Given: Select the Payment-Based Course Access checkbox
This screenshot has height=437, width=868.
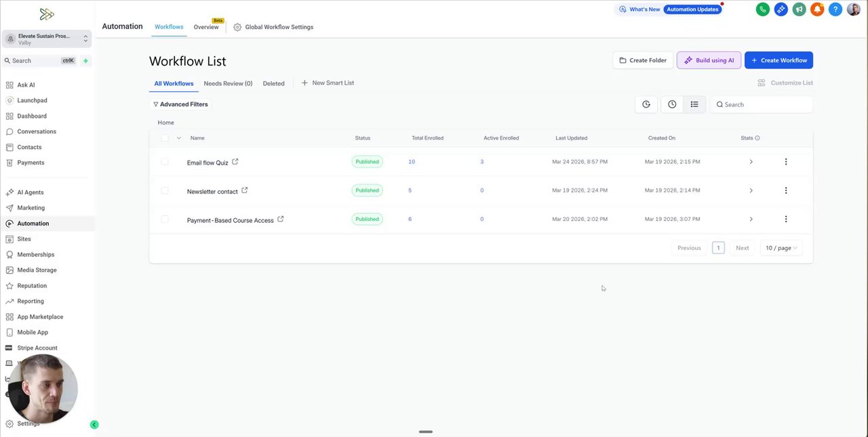Looking at the screenshot, I should click(165, 220).
